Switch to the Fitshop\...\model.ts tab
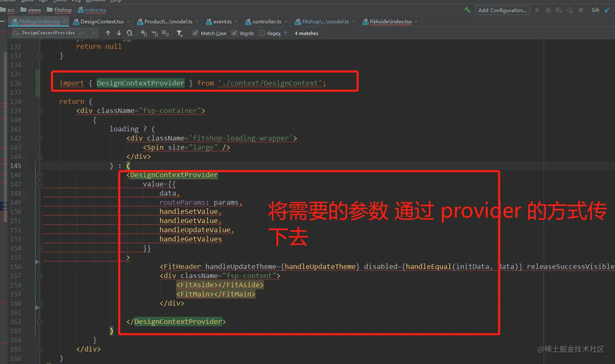Screen dimensions: 615x364 click(x=325, y=22)
